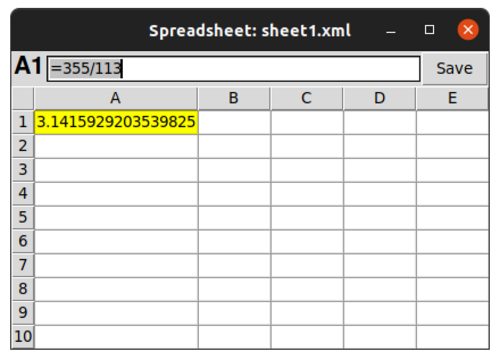Select row 5 header

pos(23,217)
